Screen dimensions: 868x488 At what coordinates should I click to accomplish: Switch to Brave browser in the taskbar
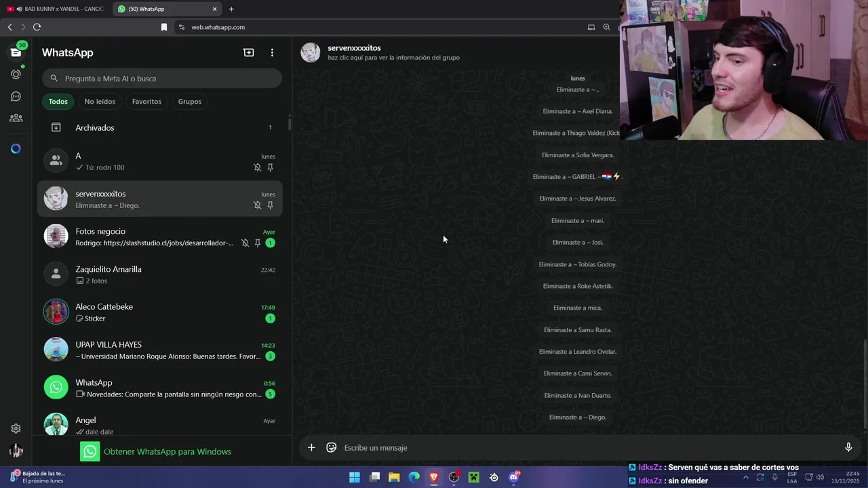(434, 477)
